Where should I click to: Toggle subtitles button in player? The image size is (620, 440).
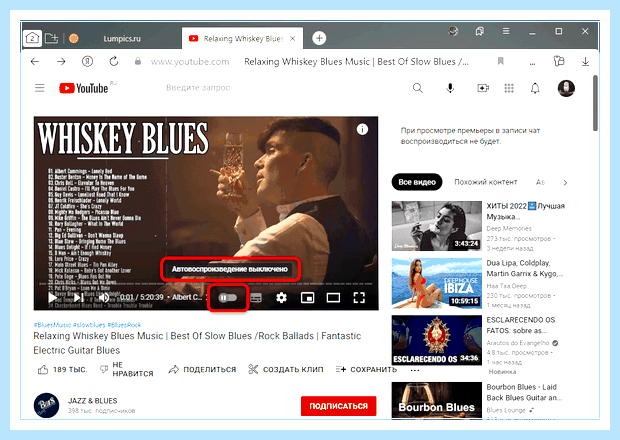coord(256,298)
